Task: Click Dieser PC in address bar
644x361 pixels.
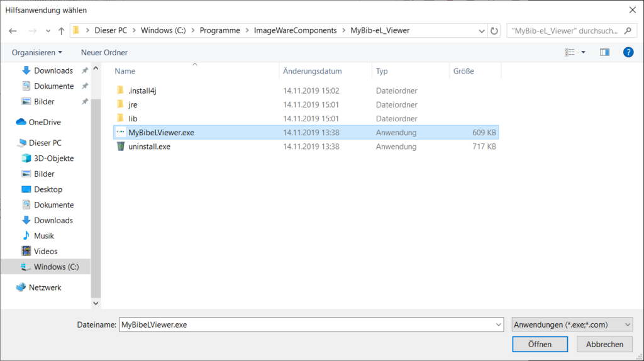Action: [111, 31]
